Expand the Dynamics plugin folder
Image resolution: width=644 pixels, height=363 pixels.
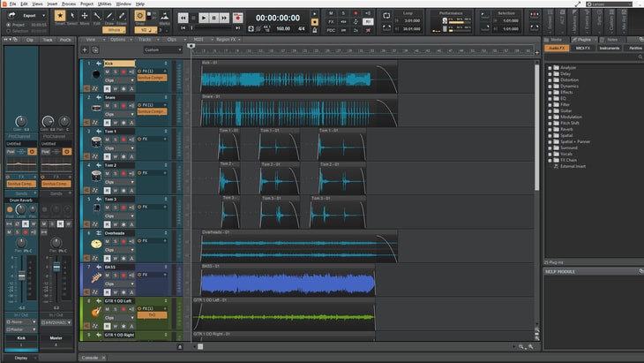tap(550, 87)
